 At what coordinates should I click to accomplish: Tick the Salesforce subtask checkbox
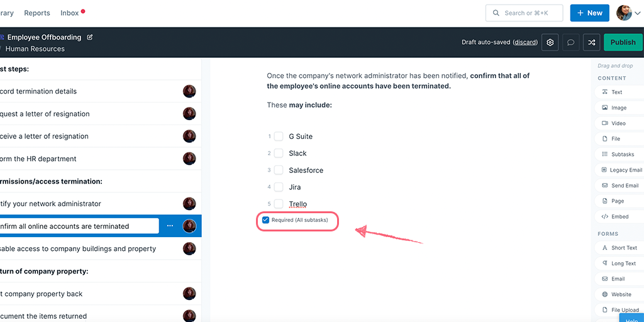coord(279,170)
